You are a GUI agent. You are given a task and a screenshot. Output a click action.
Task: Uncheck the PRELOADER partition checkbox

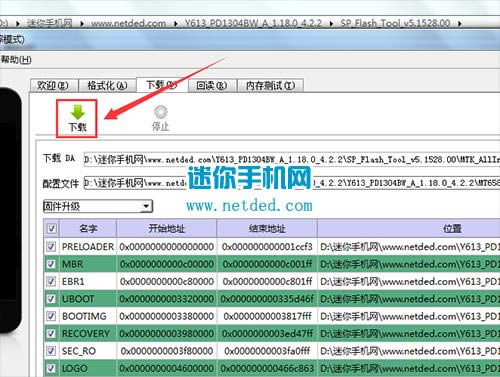(51, 246)
